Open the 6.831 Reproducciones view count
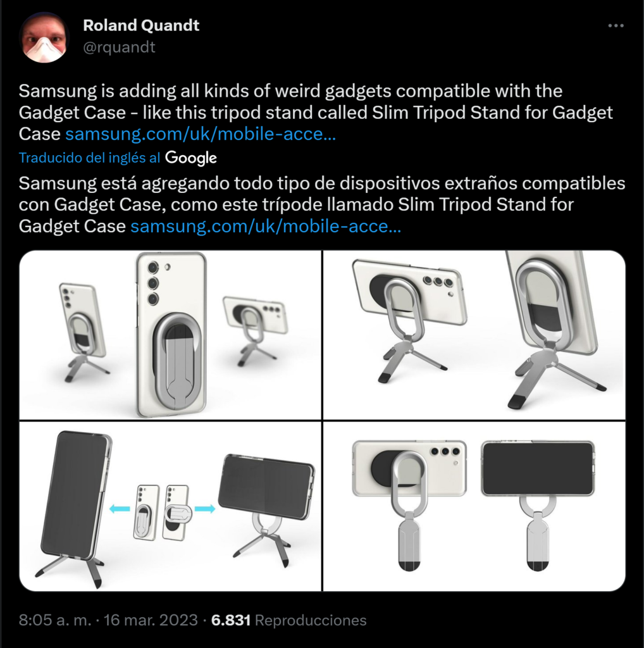644x648 pixels. click(x=288, y=620)
